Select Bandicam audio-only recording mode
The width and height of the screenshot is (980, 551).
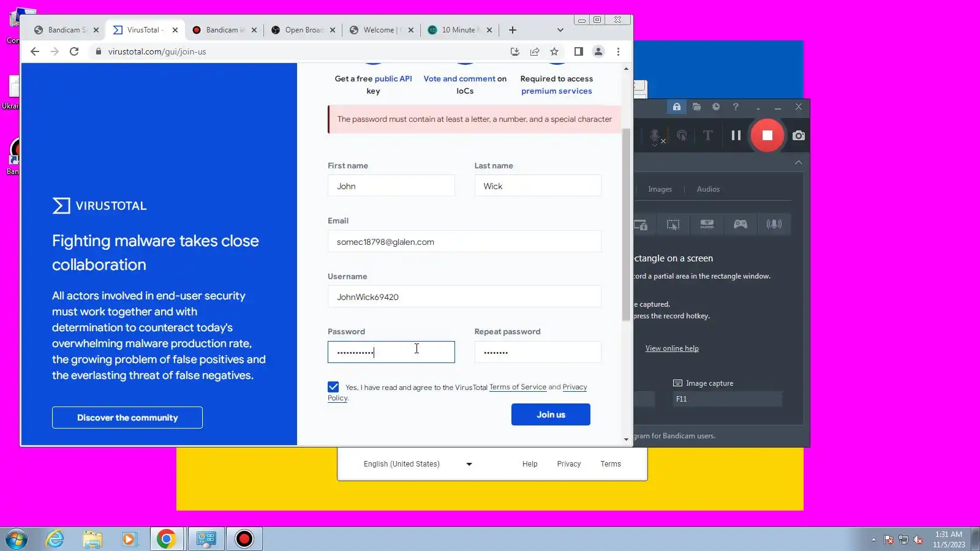point(774,225)
